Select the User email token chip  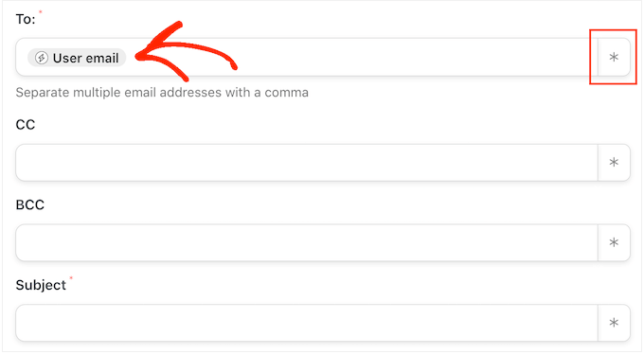click(77, 58)
